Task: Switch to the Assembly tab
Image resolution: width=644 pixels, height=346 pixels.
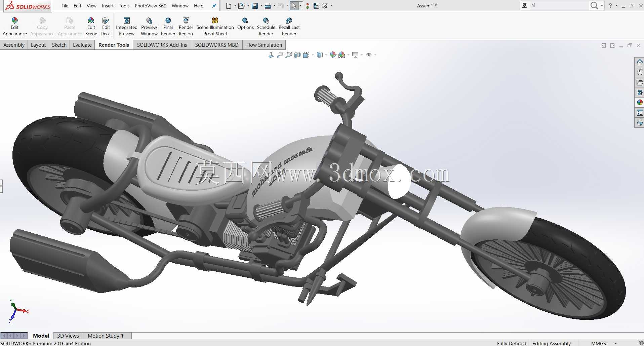Action: click(14, 45)
